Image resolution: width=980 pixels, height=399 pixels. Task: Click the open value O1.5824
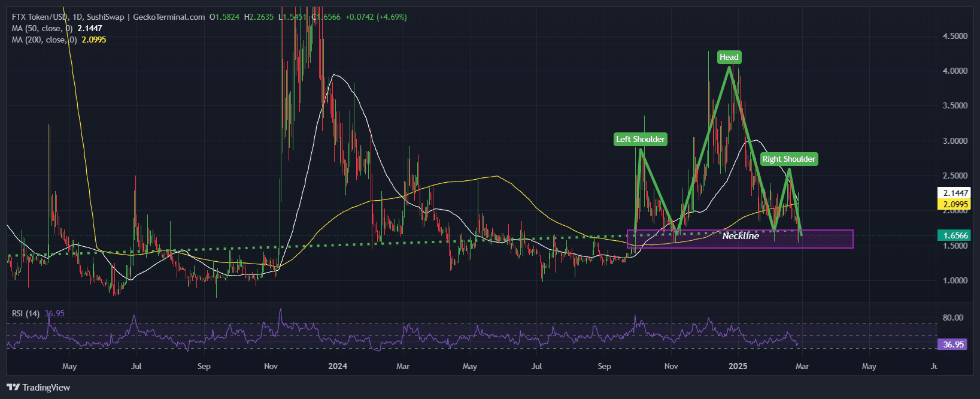coord(224,17)
